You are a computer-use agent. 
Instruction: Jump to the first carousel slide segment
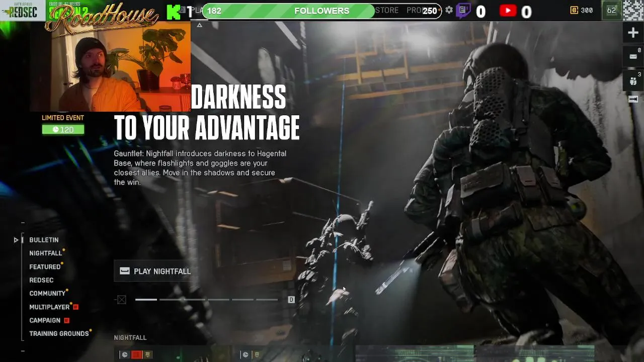click(x=146, y=300)
